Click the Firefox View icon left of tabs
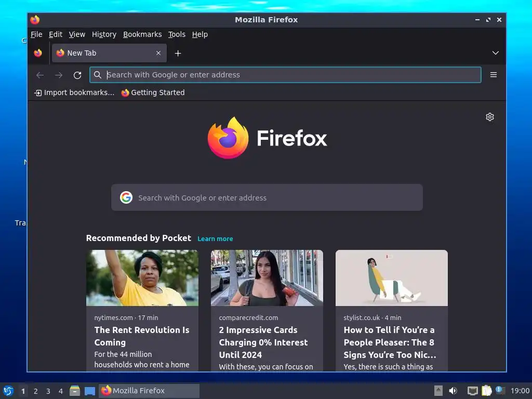This screenshot has width=532, height=399. pyautogui.click(x=38, y=53)
